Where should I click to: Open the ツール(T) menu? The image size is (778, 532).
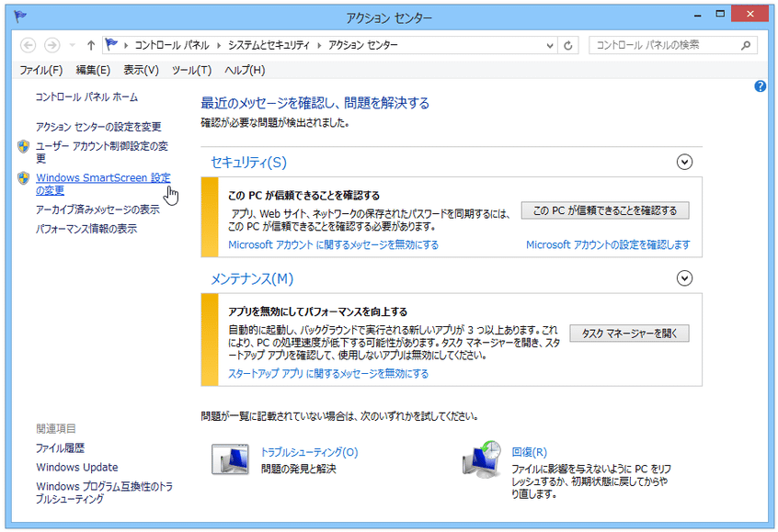pos(191,71)
